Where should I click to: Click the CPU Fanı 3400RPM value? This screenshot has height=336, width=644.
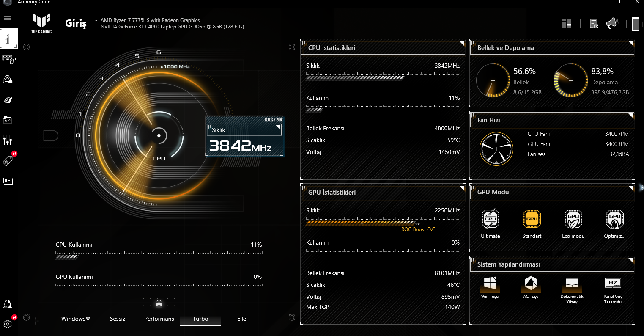(x=617, y=134)
